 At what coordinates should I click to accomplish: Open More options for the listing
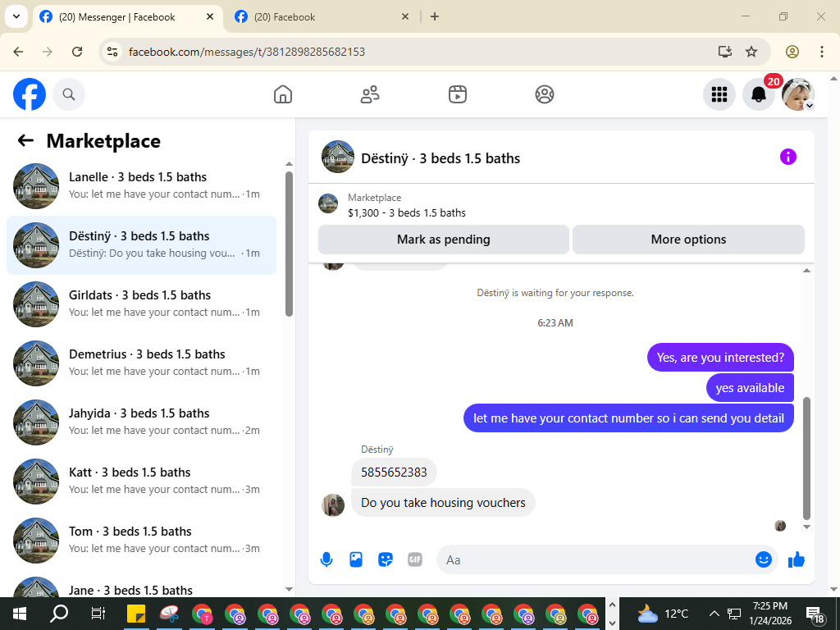click(x=688, y=240)
